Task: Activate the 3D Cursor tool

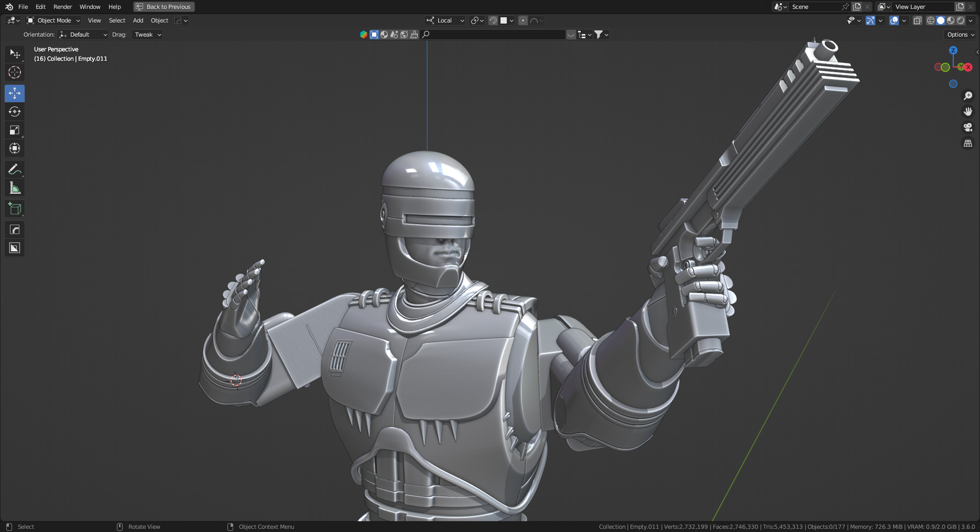Action: click(15, 72)
